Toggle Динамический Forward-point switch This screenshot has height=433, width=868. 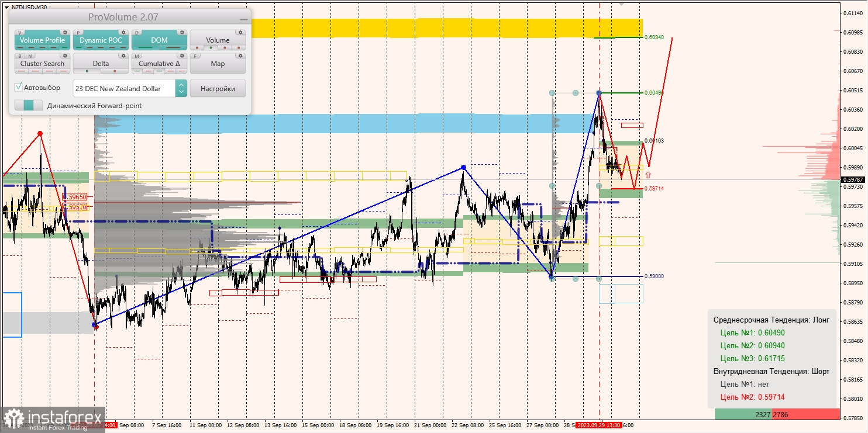coord(29,105)
